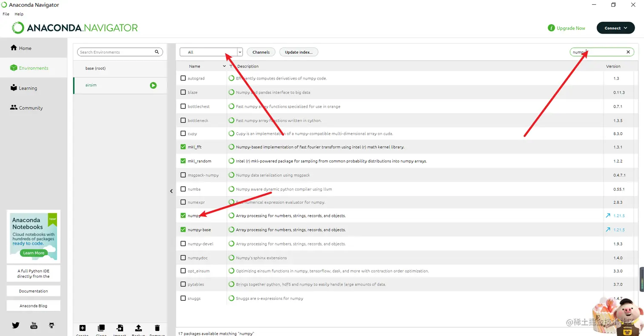Click the status circle icon for mkl_fft
This screenshot has width=644, height=336.
coord(232,147)
